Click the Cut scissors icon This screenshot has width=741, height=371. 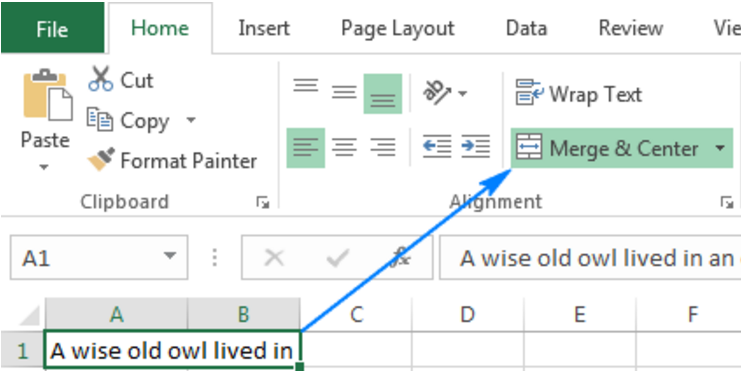point(101,78)
